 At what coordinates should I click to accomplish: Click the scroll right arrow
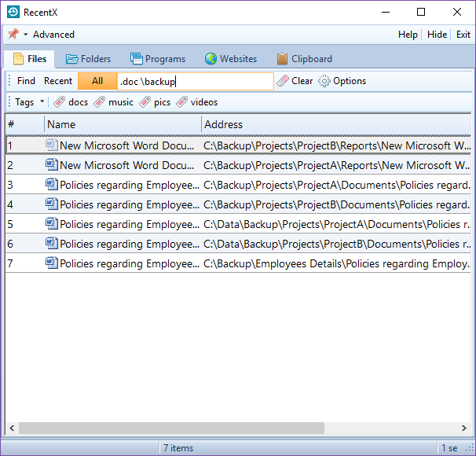tap(464, 428)
